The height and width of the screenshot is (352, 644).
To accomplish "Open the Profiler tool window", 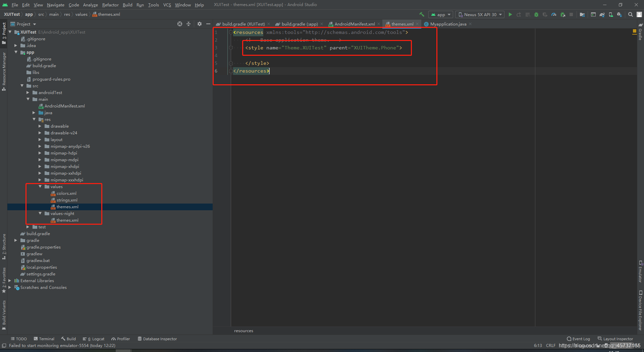I will (120, 339).
